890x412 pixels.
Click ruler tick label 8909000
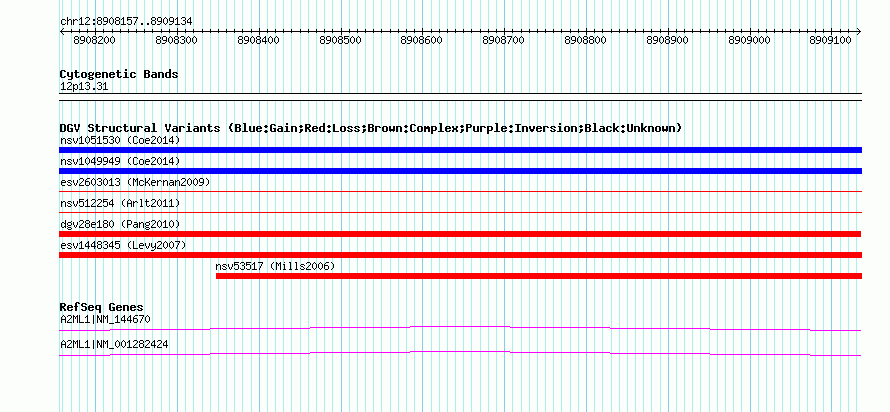(x=749, y=40)
